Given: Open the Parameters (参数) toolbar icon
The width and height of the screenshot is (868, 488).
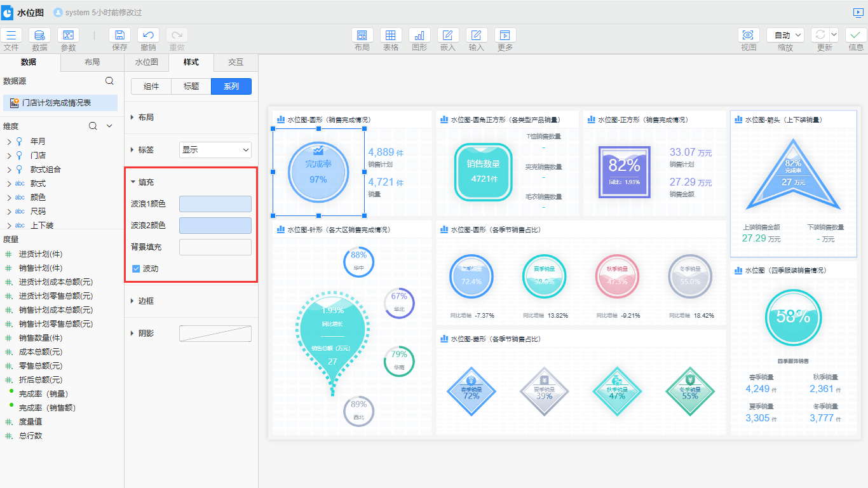Looking at the screenshot, I should (x=68, y=36).
